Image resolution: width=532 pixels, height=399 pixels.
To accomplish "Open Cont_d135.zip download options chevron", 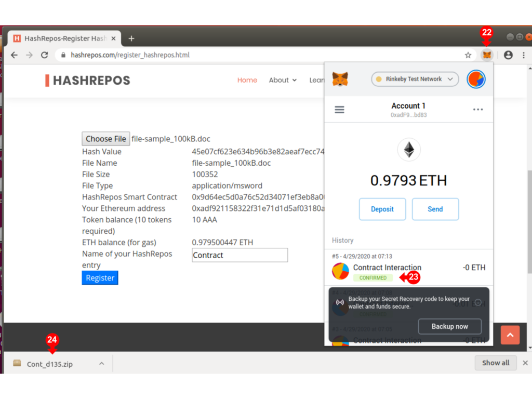I will pos(102,364).
